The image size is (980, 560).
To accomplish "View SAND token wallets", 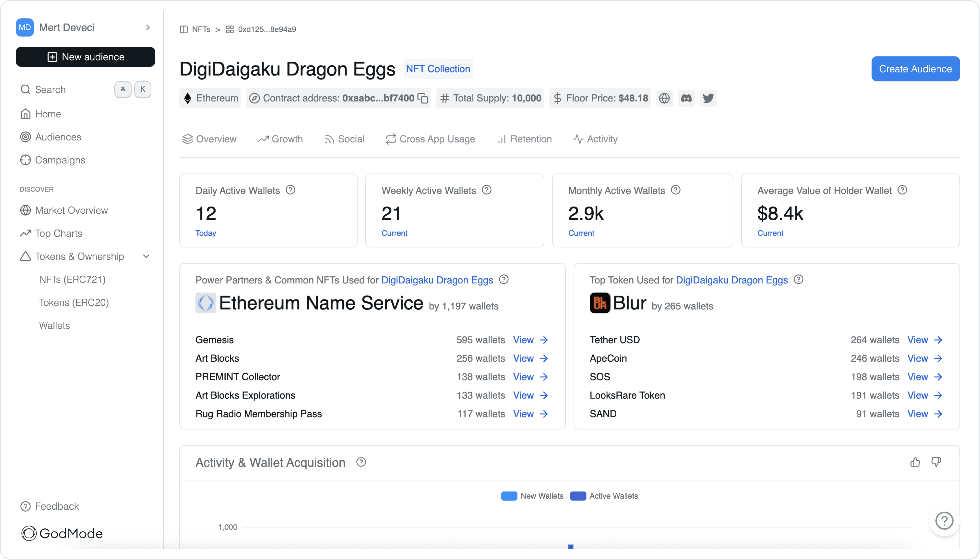I will point(925,414).
